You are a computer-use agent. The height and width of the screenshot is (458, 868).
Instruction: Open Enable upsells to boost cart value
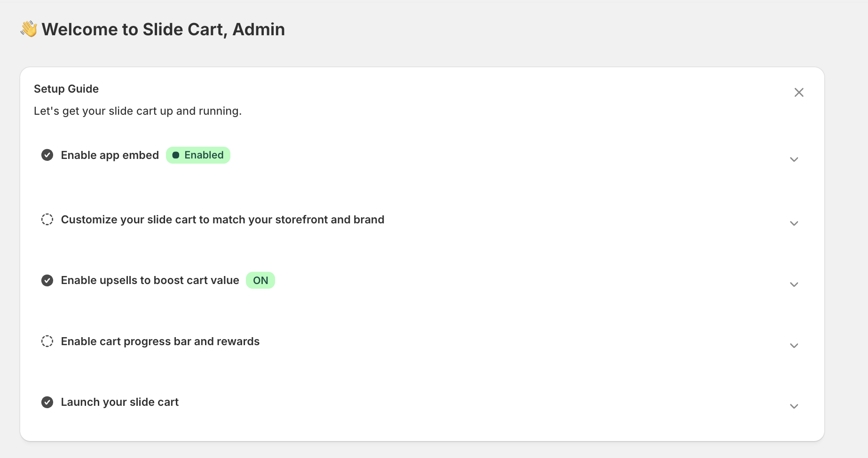click(x=150, y=281)
